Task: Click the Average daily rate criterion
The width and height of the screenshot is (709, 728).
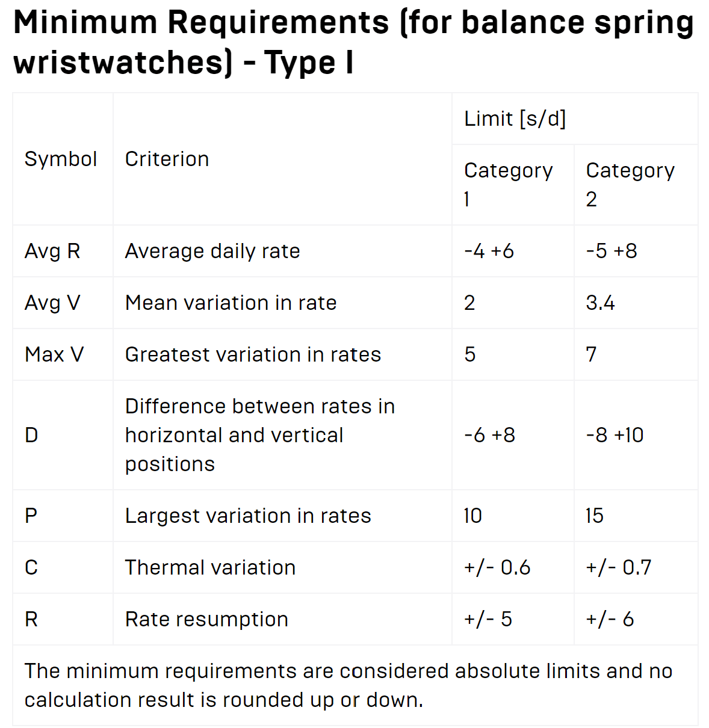Action: [x=212, y=251]
